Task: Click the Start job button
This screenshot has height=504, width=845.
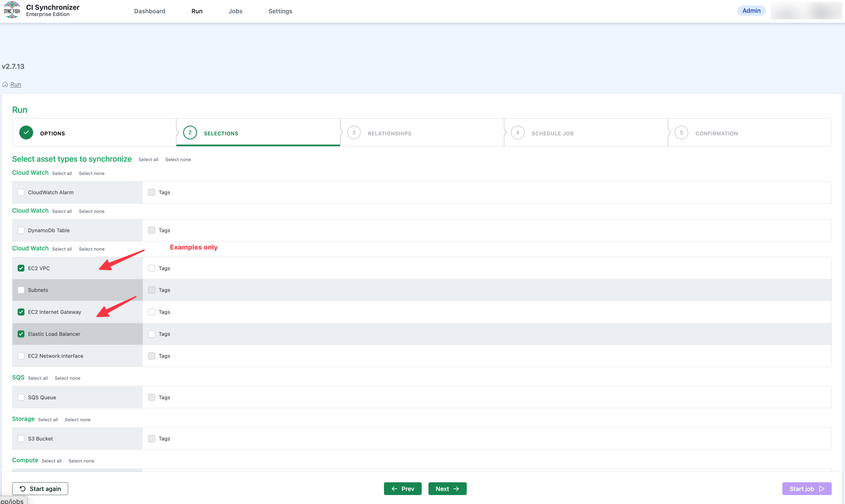Action: (x=807, y=489)
